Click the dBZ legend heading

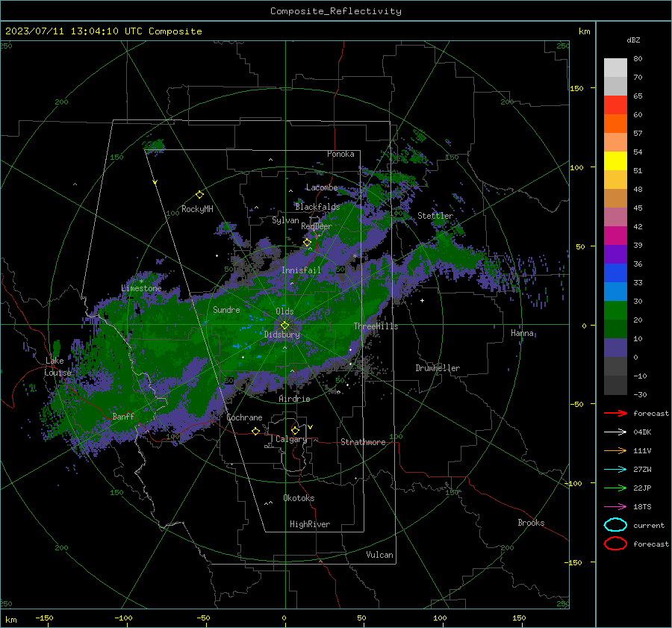[633, 40]
